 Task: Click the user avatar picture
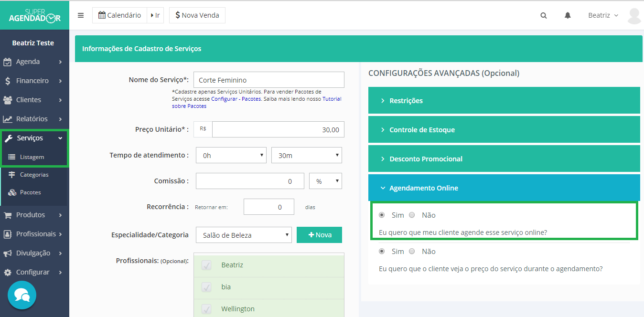634,15
